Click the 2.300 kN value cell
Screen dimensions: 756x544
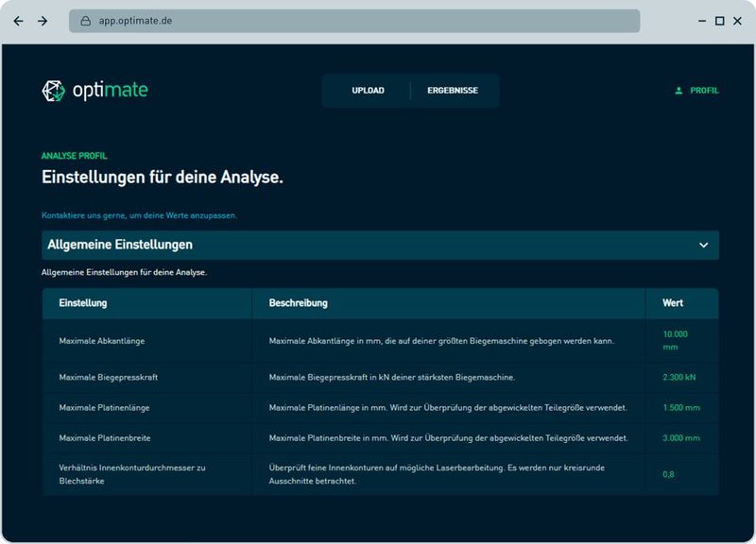[677, 376]
